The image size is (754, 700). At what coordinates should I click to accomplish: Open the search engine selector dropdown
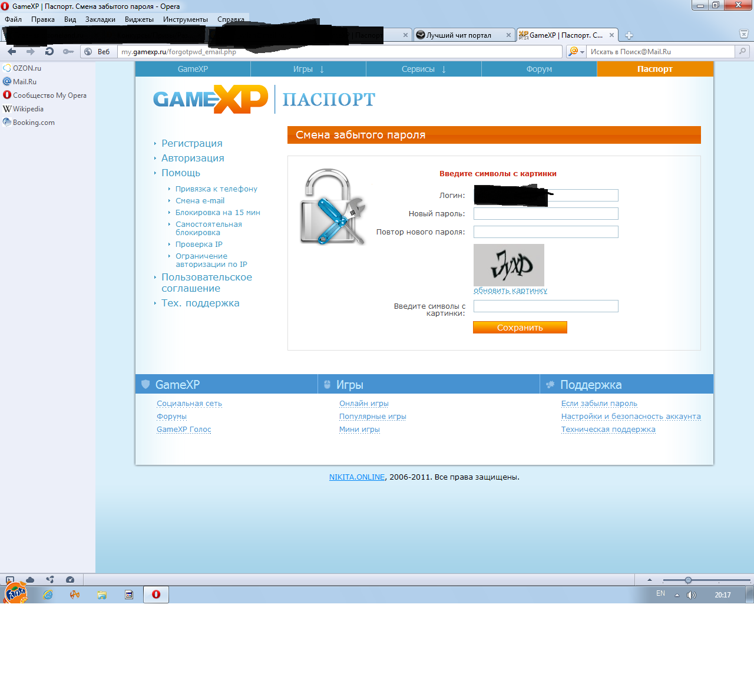(576, 52)
